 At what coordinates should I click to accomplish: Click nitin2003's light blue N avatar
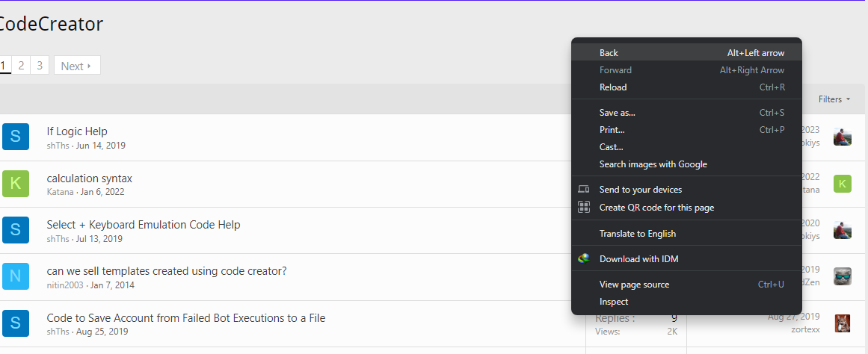click(16, 276)
